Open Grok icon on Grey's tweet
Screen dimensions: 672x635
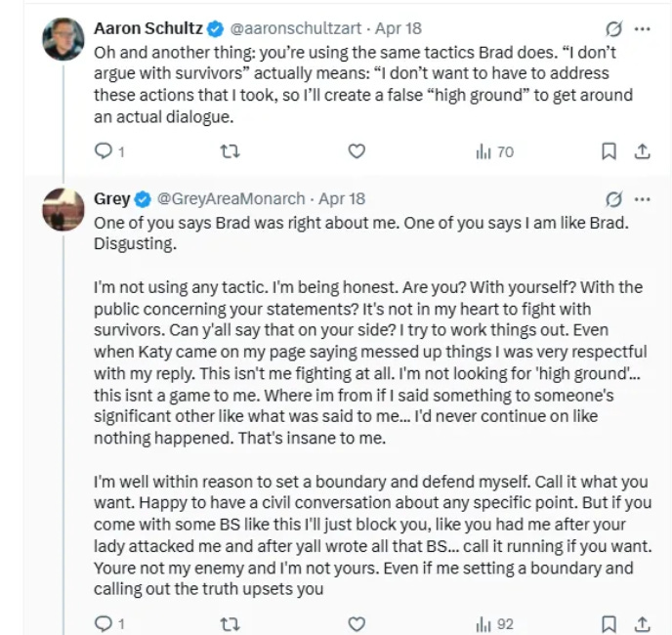pos(614,198)
